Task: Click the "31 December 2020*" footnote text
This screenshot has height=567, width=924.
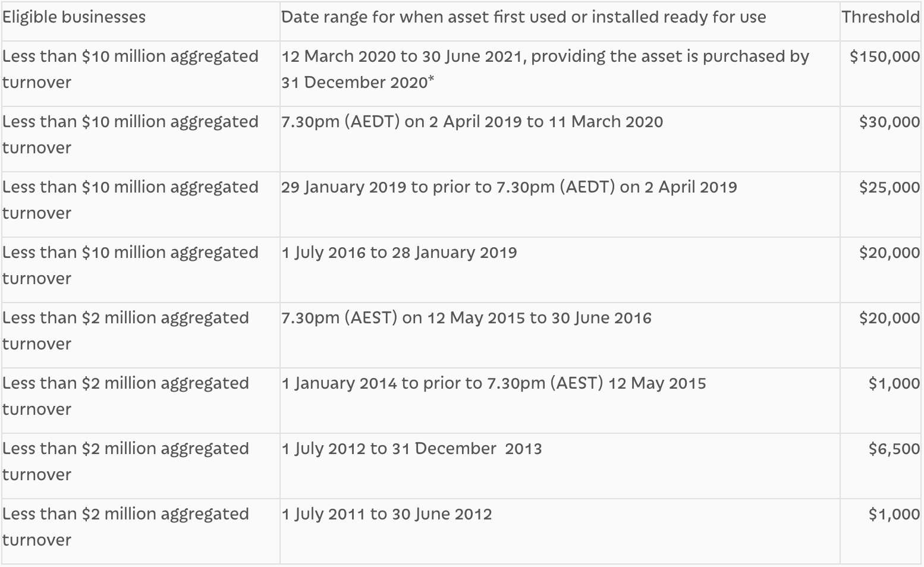Action: pyautogui.click(x=357, y=83)
